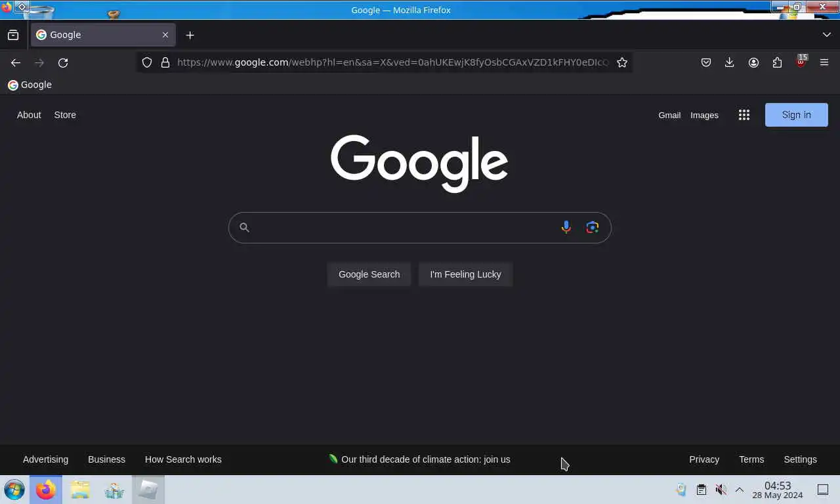Screen dimensions: 840x504
Task: Open the software store taskbar icon
Action: point(114,490)
